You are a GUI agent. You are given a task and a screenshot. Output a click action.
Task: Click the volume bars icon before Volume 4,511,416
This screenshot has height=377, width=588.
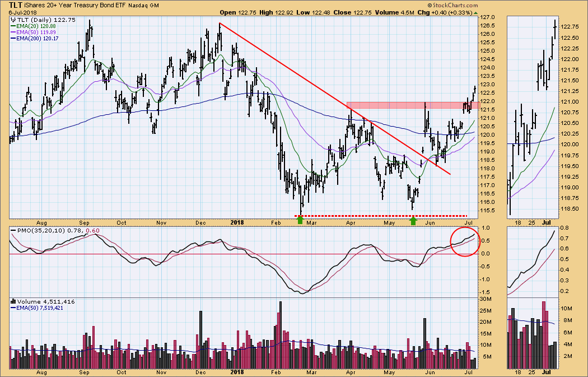pyautogui.click(x=13, y=301)
